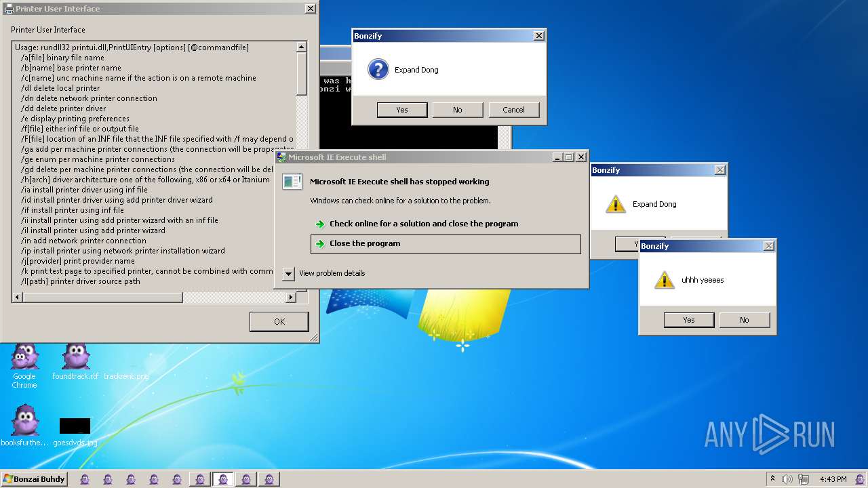Click Yes in the question-mark Bonzify dialog
868x488 pixels.
coord(402,110)
